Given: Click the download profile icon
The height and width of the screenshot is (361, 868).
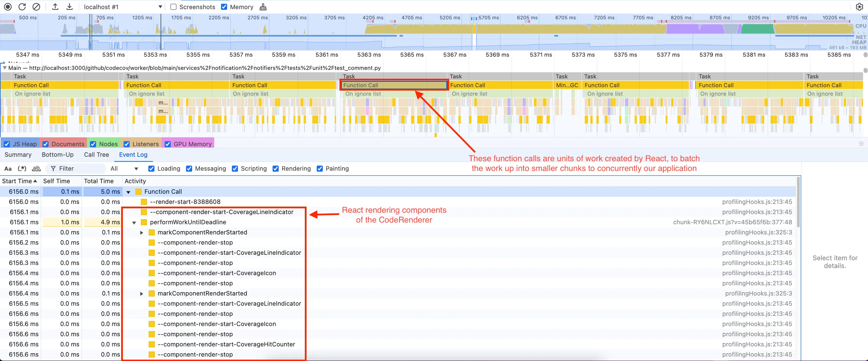Looking at the screenshot, I should coord(69,7).
